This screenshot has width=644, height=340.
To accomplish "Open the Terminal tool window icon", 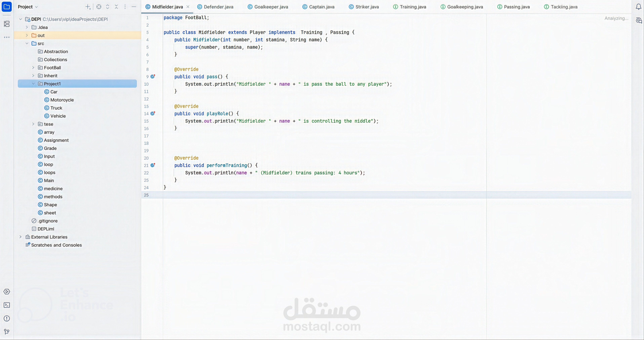I will [x=7, y=305].
